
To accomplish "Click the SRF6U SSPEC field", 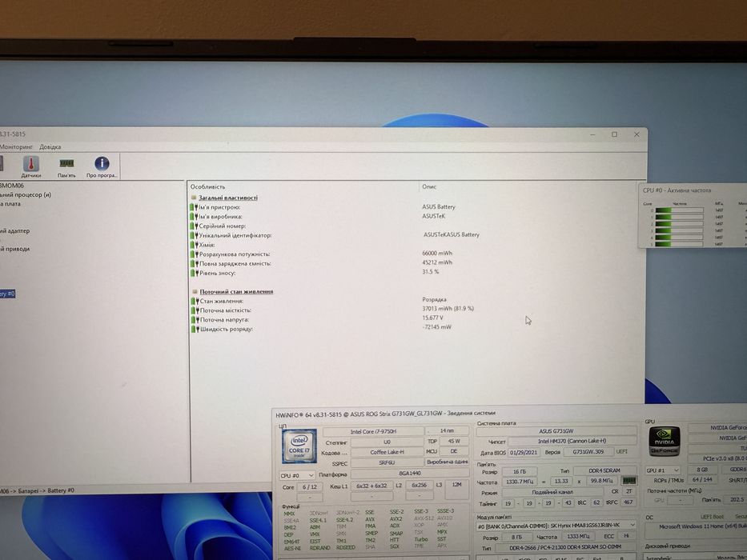I will coord(387,462).
